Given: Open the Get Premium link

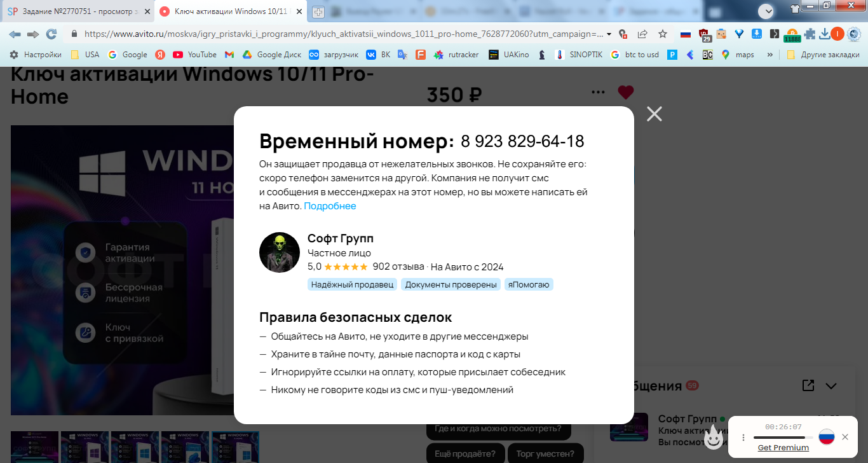Looking at the screenshot, I should [x=783, y=448].
